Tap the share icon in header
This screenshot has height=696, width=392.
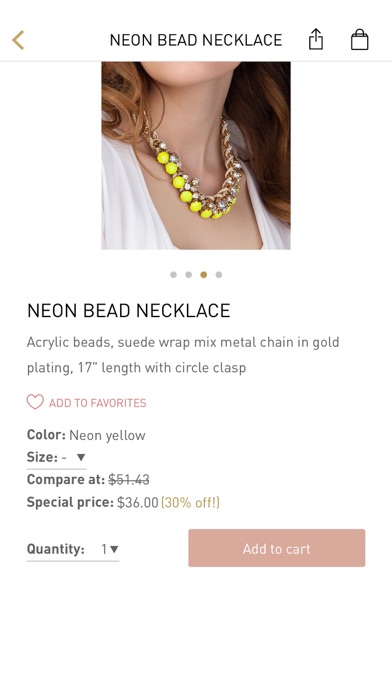316,40
